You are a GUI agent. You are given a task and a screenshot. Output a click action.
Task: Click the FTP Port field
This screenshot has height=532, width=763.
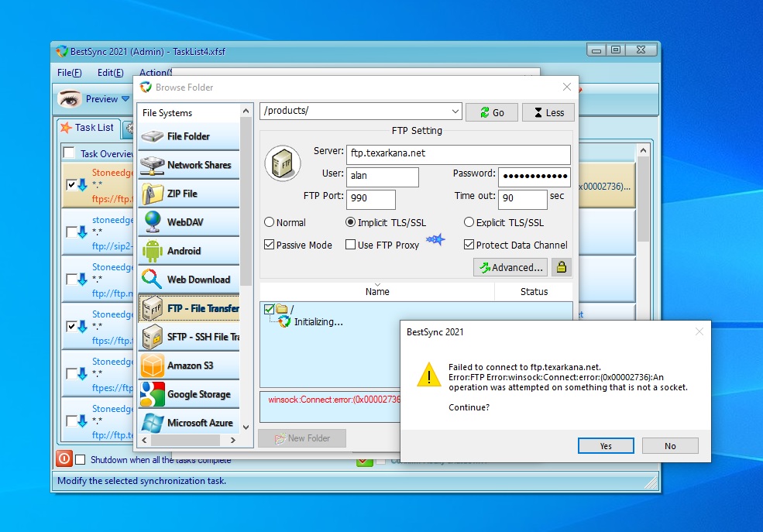[371, 199]
